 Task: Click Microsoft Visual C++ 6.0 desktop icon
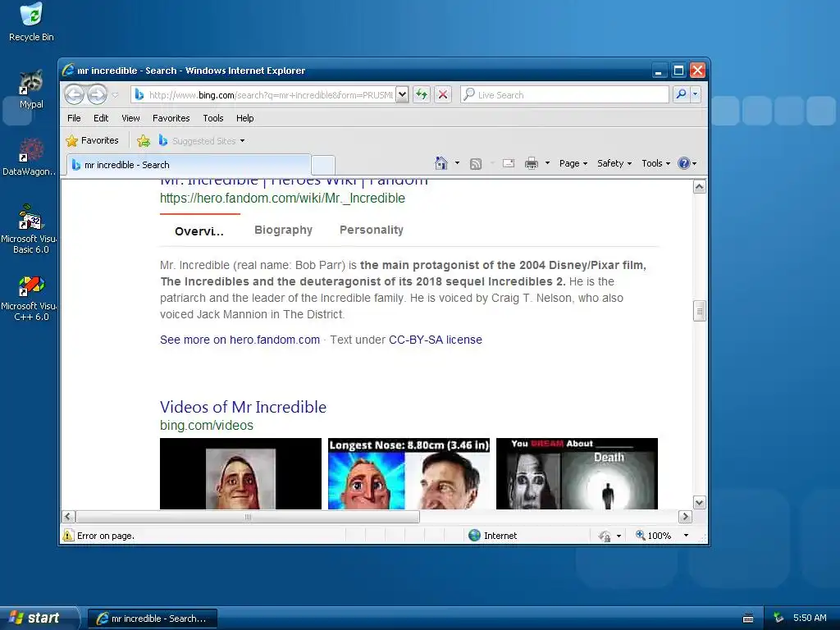[30, 299]
